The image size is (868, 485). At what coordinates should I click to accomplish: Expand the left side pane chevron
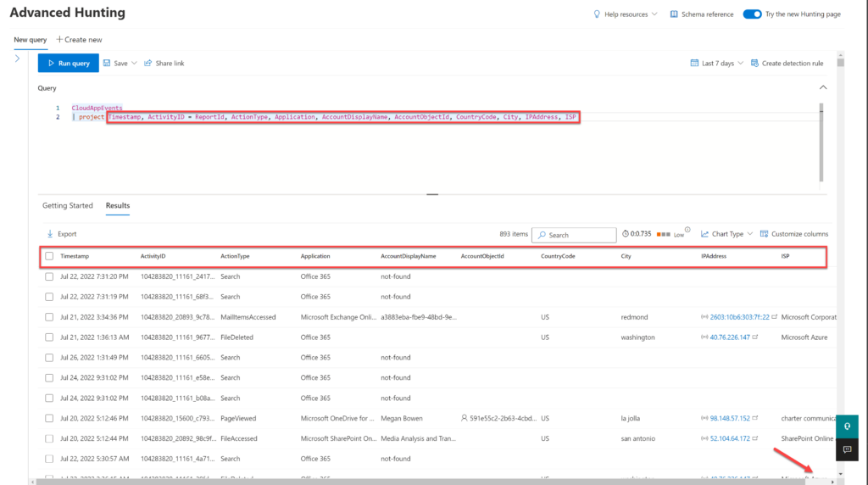click(17, 59)
